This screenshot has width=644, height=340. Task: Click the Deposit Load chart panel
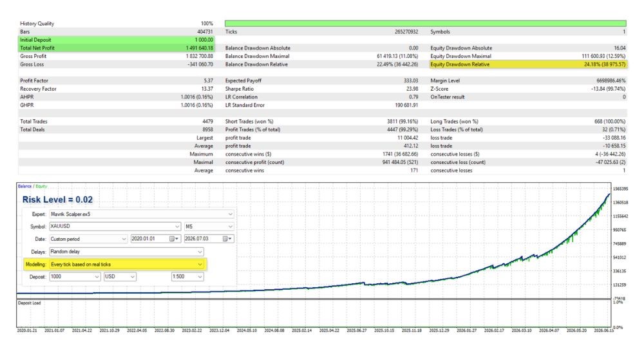click(314, 314)
